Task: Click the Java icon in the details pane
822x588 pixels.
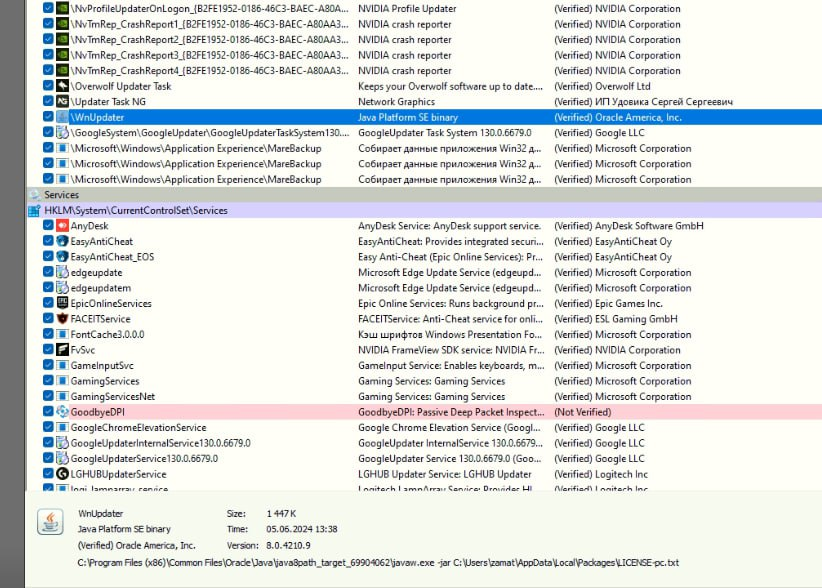Action: tap(50, 522)
